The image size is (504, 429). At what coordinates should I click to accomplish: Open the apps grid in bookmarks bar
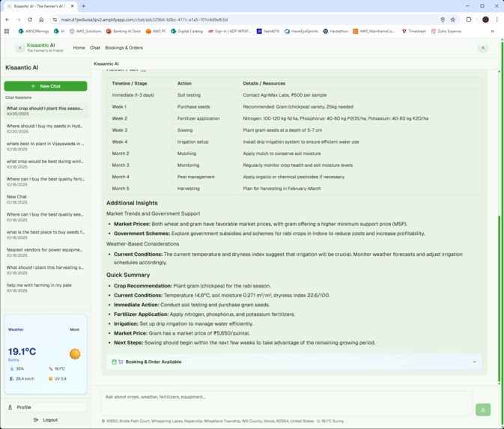[7, 31]
